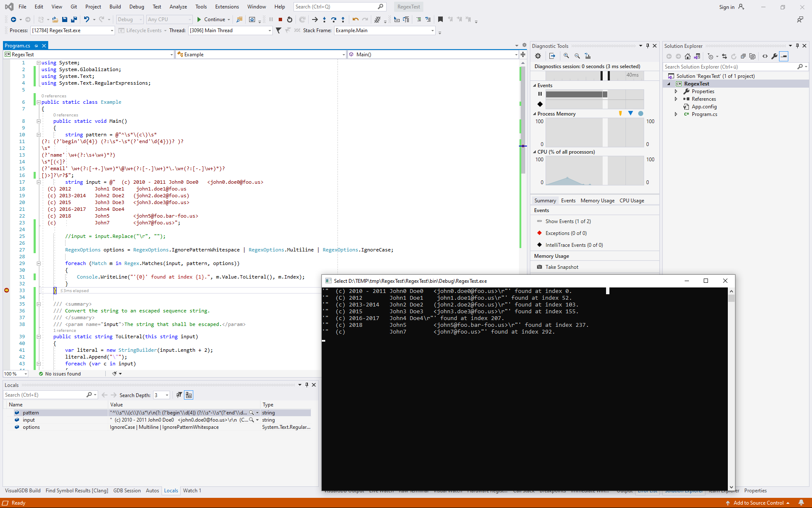The height and width of the screenshot is (508, 812).
Task: Click the Live Share icon top right
Action: pos(800,19)
